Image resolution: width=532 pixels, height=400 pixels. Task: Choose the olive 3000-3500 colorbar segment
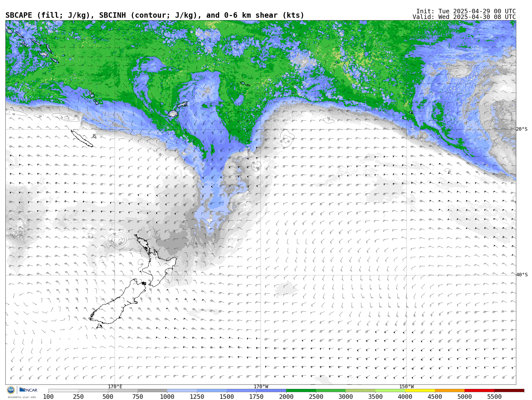pos(360,391)
